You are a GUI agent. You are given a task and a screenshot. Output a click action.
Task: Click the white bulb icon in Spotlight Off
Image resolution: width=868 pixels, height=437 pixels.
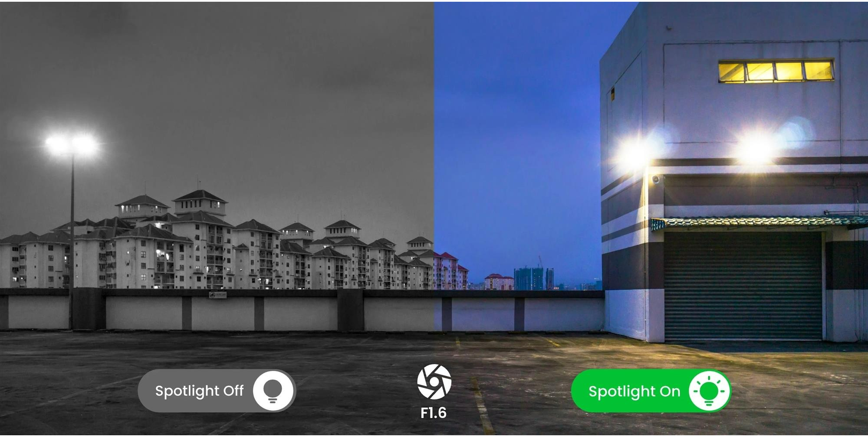[273, 391]
